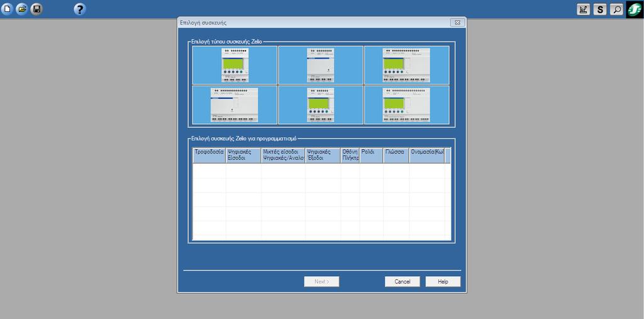
Task: Activate monitoring mode with the magnifier icon
Action: point(616,9)
